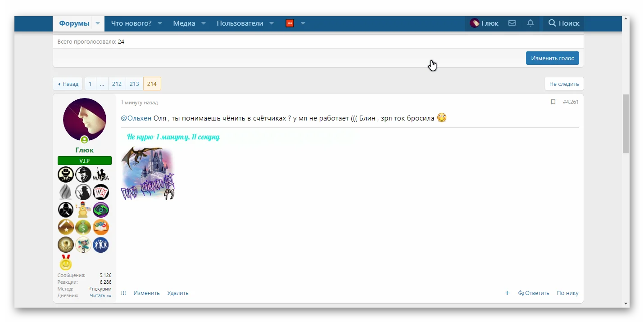Image resolution: width=644 pixels, height=322 pixels.
Task: Open the private messages envelope icon
Action: click(512, 23)
